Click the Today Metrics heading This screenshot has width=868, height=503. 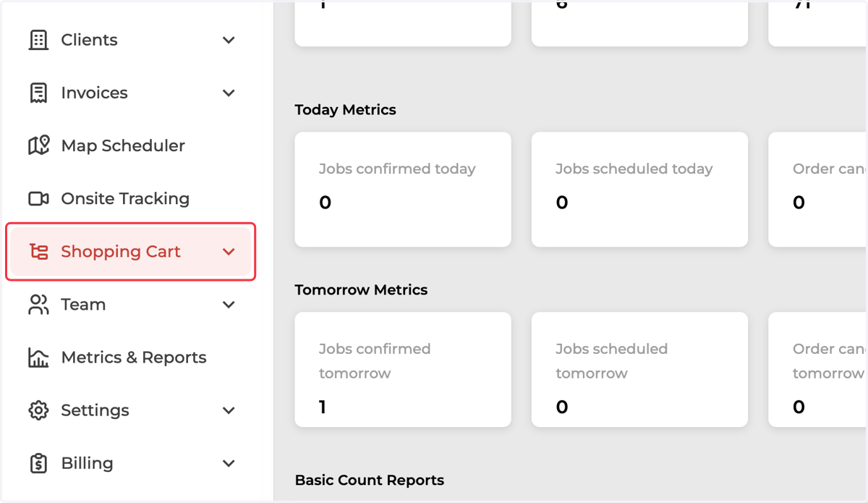(346, 110)
